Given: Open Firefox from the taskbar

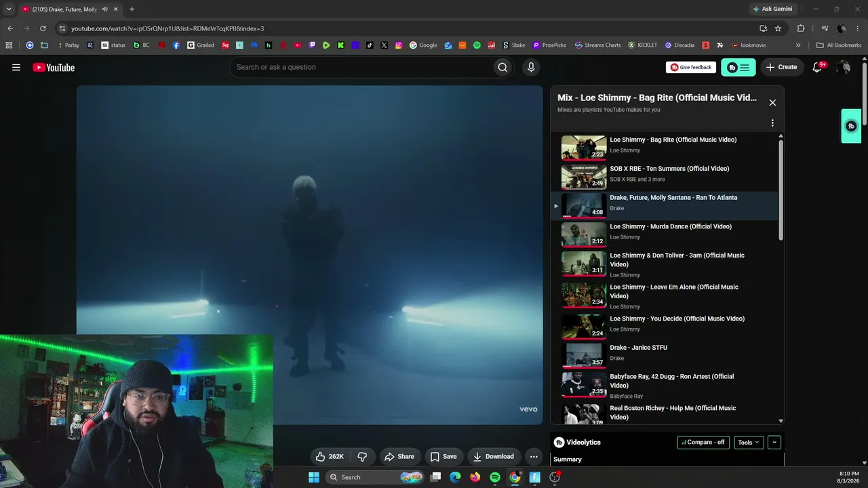Looking at the screenshot, I should coord(475,477).
